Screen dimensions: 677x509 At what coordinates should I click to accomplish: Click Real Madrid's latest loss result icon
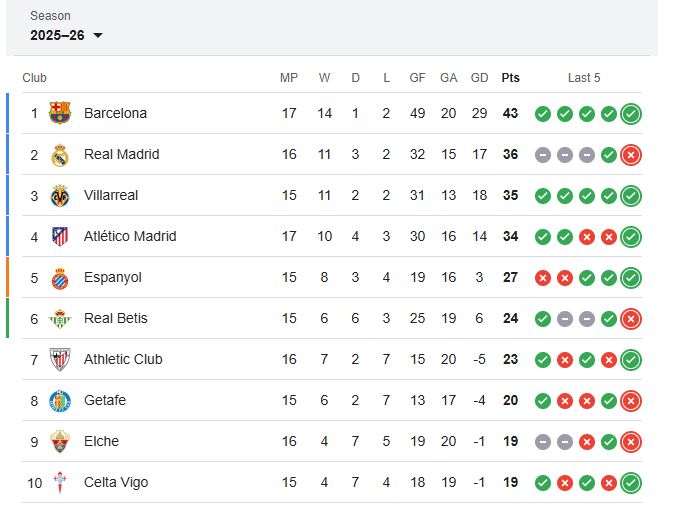tap(630, 155)
